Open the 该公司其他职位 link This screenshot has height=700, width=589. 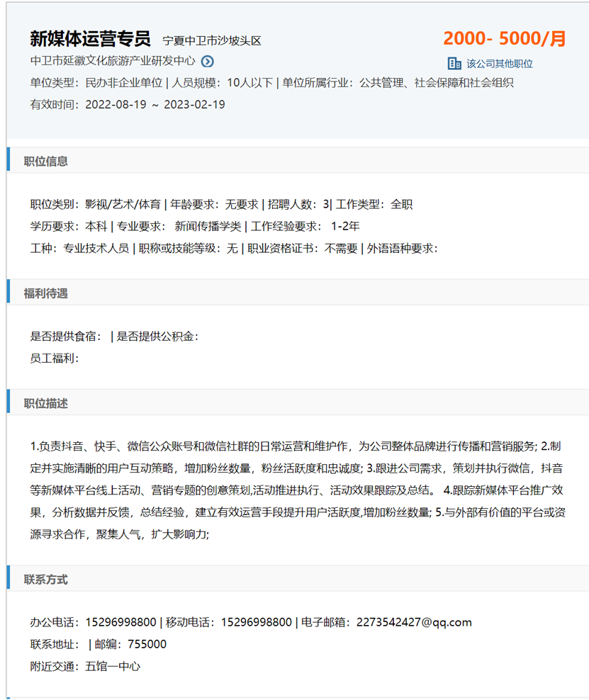[499, 64]
